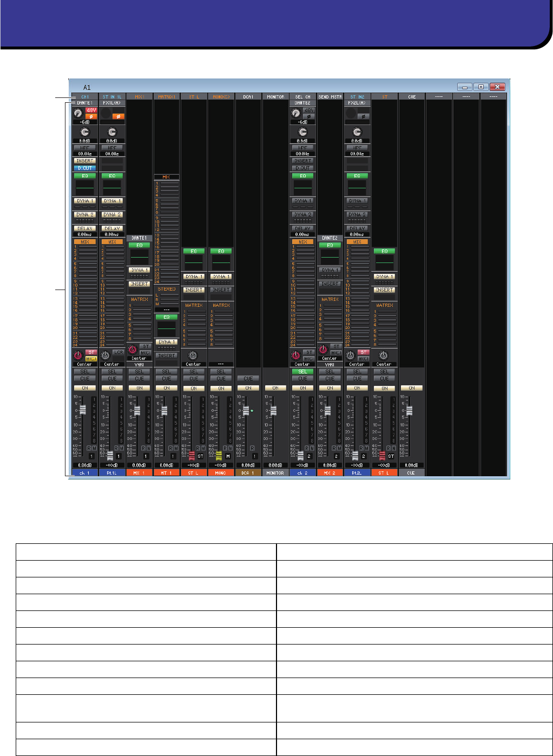This screenshot has height=756, width=553.
Task: Change the VARI bus type on SEND MSTR
Action: pos(330,365)
